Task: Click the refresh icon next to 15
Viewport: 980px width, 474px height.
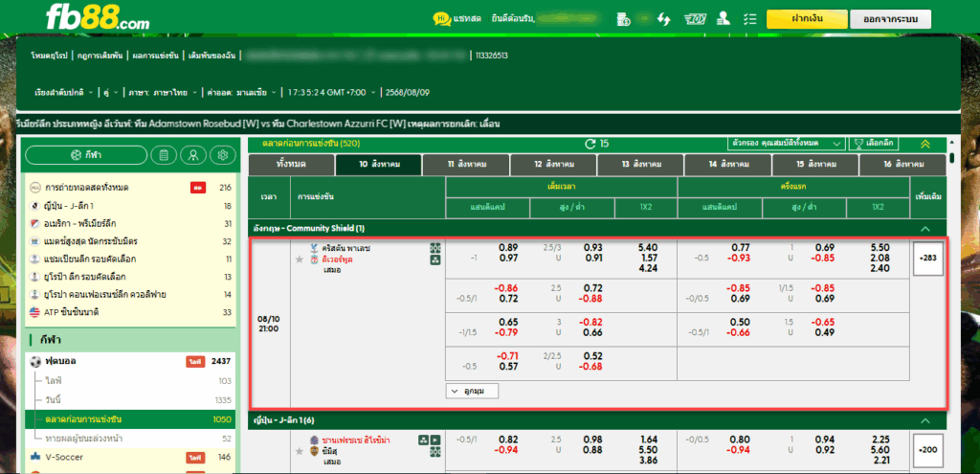Action: pyautogui.click(x=590, y=144)
